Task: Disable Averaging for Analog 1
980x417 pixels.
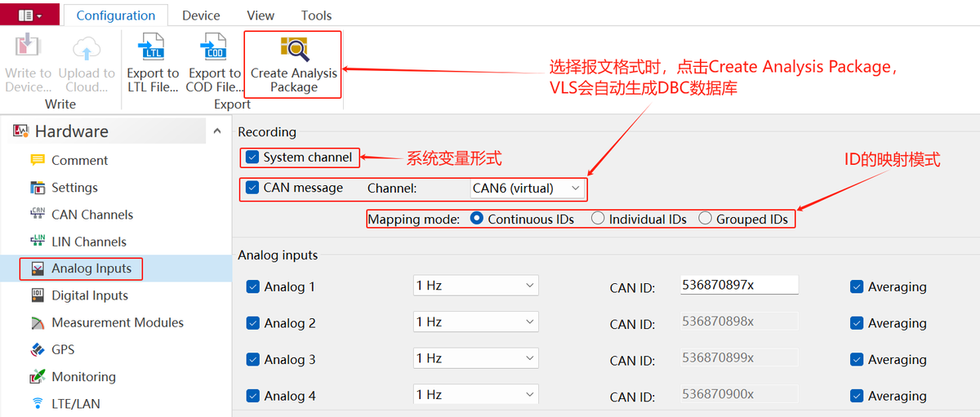Action: 857,287
